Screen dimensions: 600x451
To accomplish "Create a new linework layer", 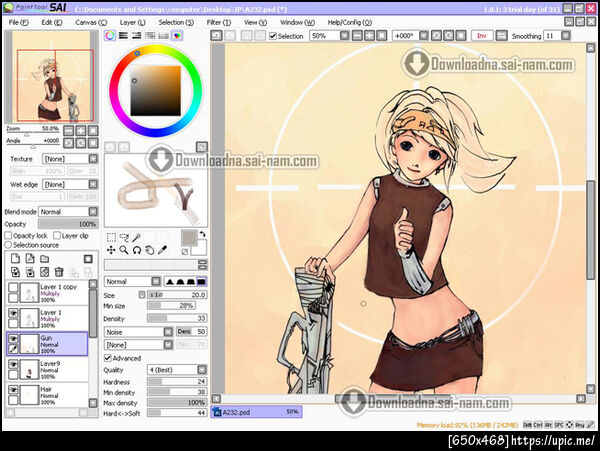I will [30, 259].
